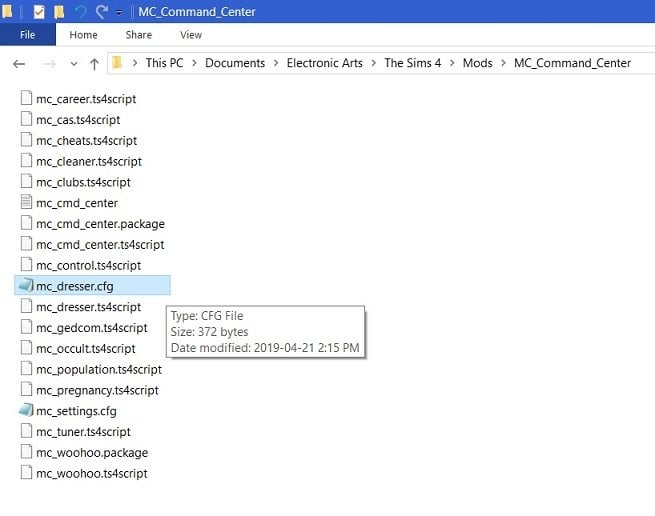
Task: Go up one folder level
Action: tap(94, 64)
